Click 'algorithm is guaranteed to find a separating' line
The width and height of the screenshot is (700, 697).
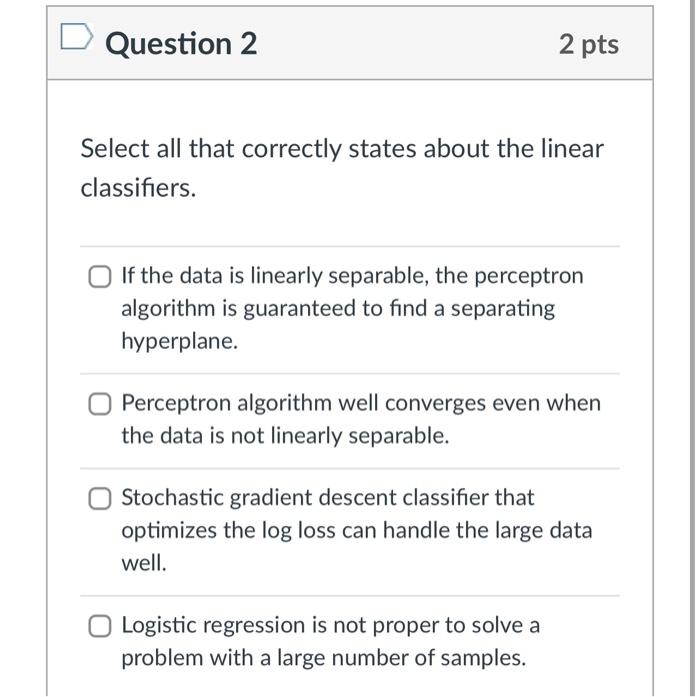338,308
